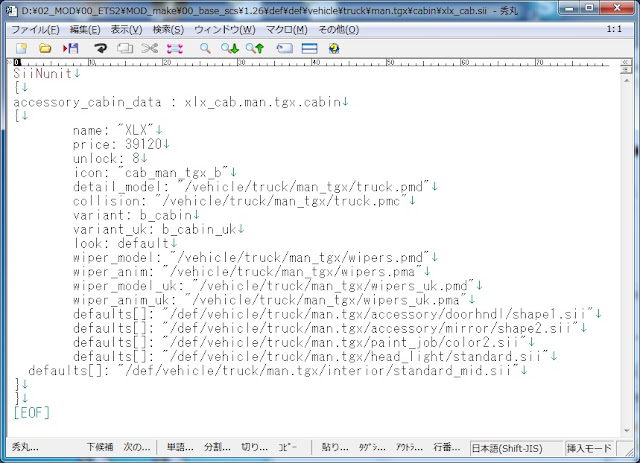640x463 pixels.
Task: Place cursor on the price: 39120 line
Action: pos(121,144)
